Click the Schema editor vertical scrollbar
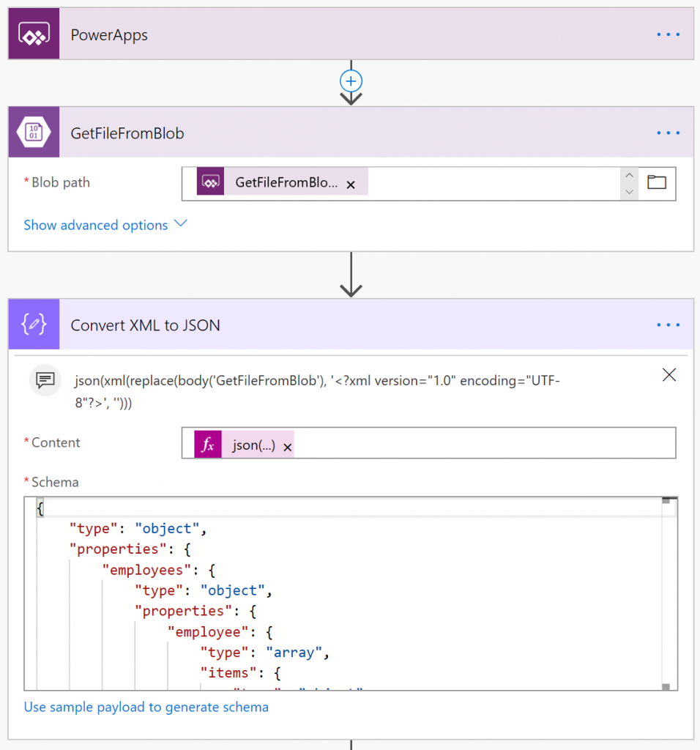Viewport: 700px width, 750px height. click(669, 593)
